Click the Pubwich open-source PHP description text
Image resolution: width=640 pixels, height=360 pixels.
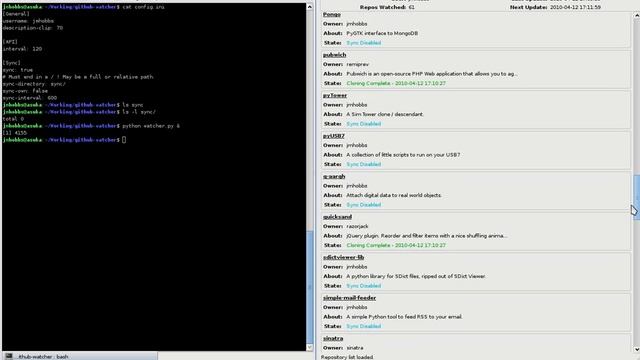tap(432, 73)
